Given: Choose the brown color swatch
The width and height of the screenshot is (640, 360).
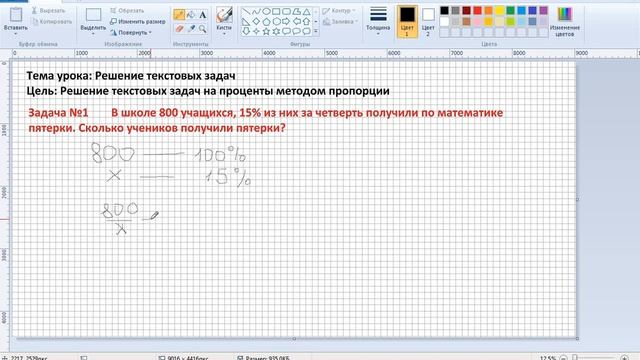Looking at the screenshot, I should [x=467, y=21].
